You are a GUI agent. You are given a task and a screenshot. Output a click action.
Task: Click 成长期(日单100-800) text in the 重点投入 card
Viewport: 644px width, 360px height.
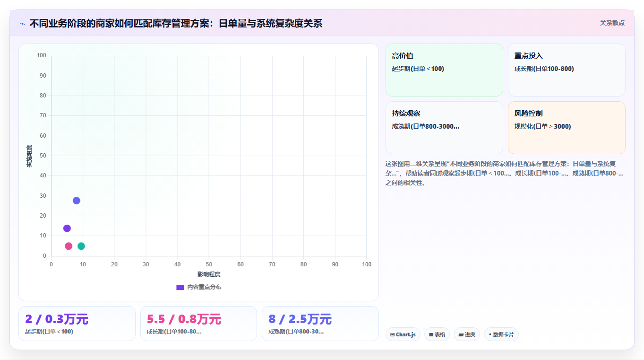[544, 69]
